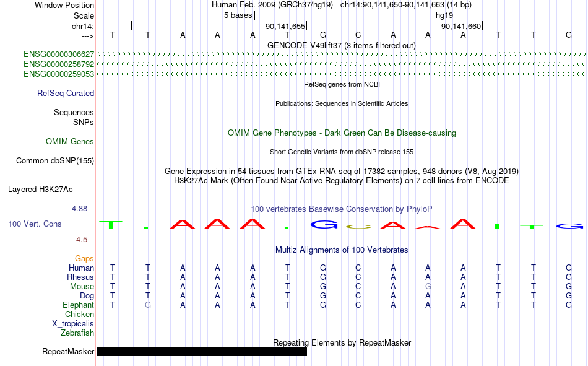Viewport: 588px width, 366px height.
Task: Click the Chicken species label
Action: click(x=79, y=314)
